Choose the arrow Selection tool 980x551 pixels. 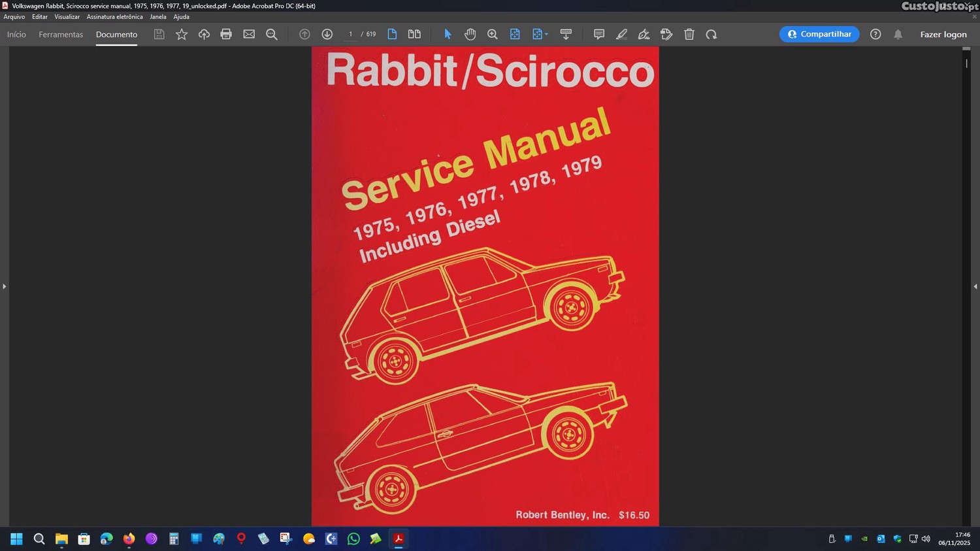click(448, 34)
